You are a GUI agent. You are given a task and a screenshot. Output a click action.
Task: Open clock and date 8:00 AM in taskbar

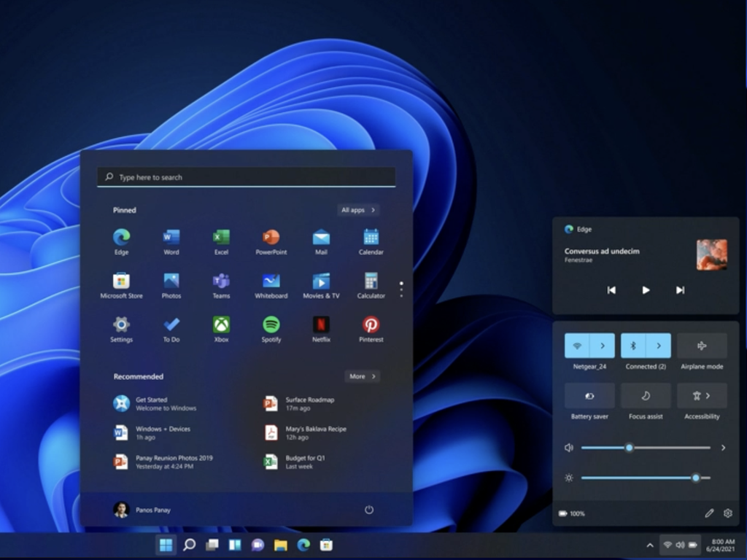click(720, 545)
